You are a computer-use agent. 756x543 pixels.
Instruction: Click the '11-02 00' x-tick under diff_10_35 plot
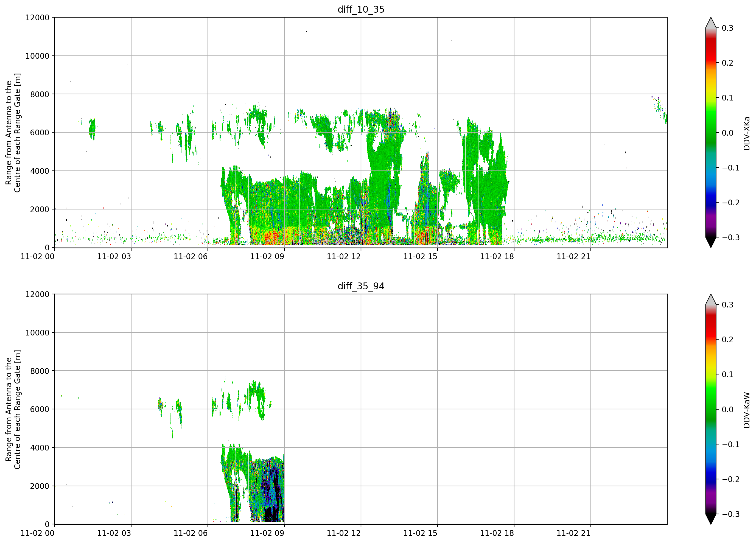click(x=37, y=256)
